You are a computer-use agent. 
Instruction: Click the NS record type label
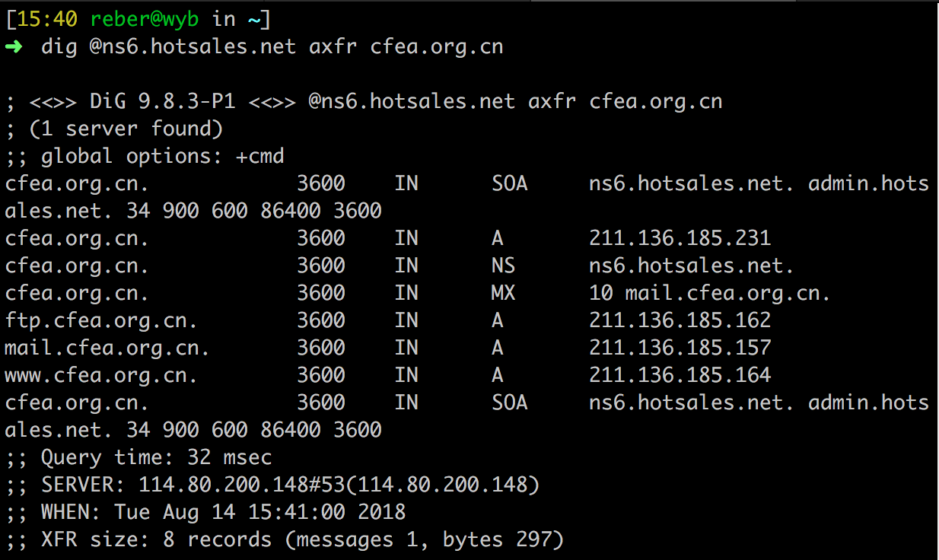click(503, 266)
